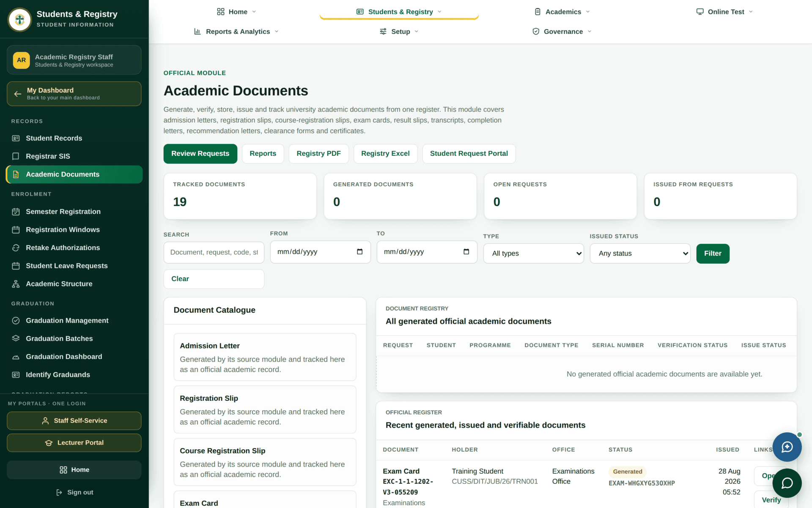Click the Graduation Dashboard gauge icon
812x508 pixels.
tap(16, 357)
